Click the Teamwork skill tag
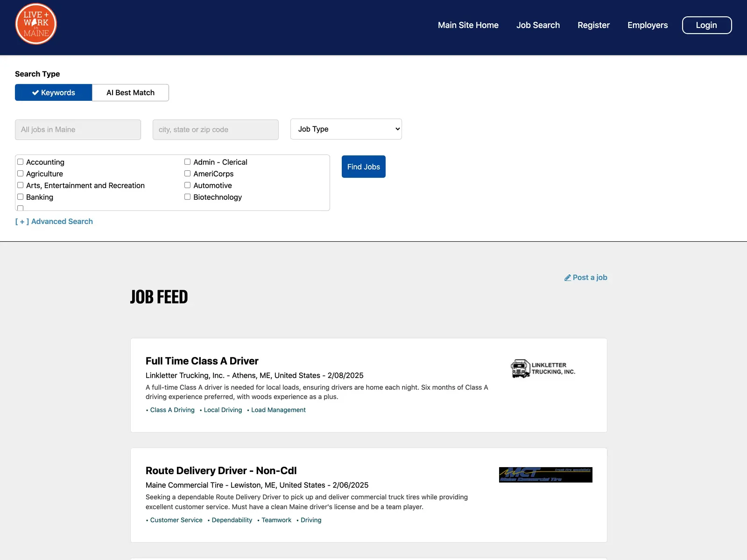The width and height of the screenshot is (747, 560). [276, 520]
